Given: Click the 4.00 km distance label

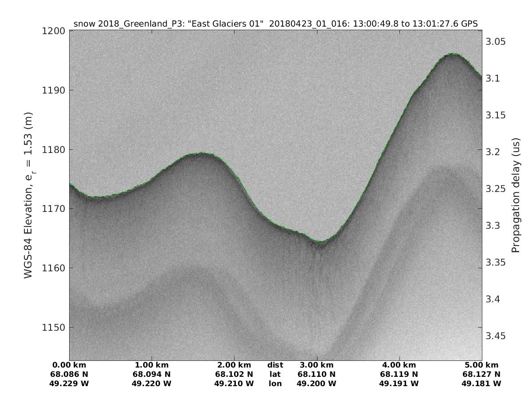Looking at the screenshot, I should click(399, 365).
